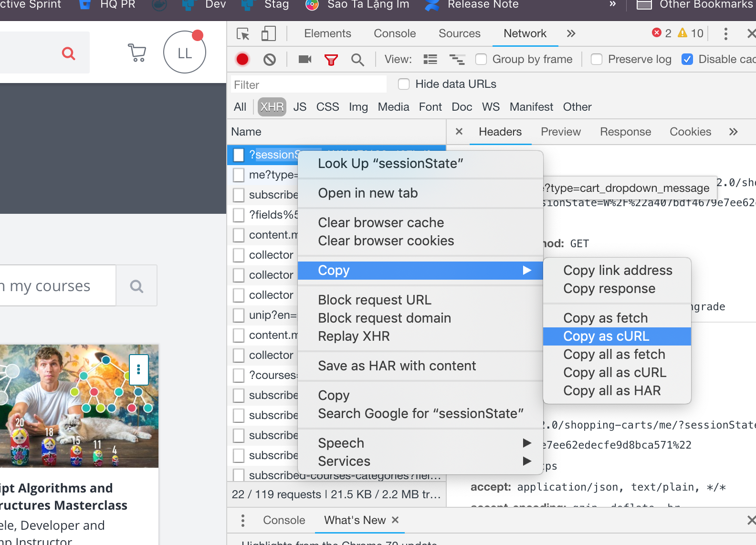Expand more DevTools panels chevron
Screen dimensions: 756x545
coord(571,33)
